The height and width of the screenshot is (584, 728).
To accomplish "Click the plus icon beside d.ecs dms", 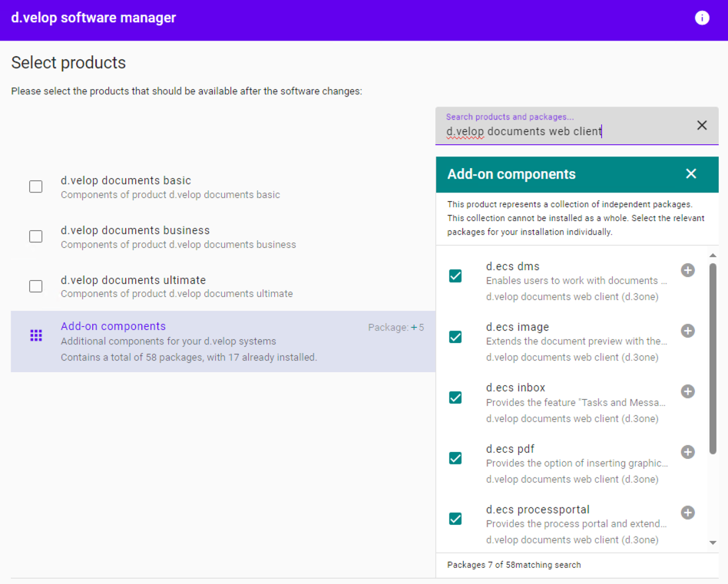I will pos(687,270).
